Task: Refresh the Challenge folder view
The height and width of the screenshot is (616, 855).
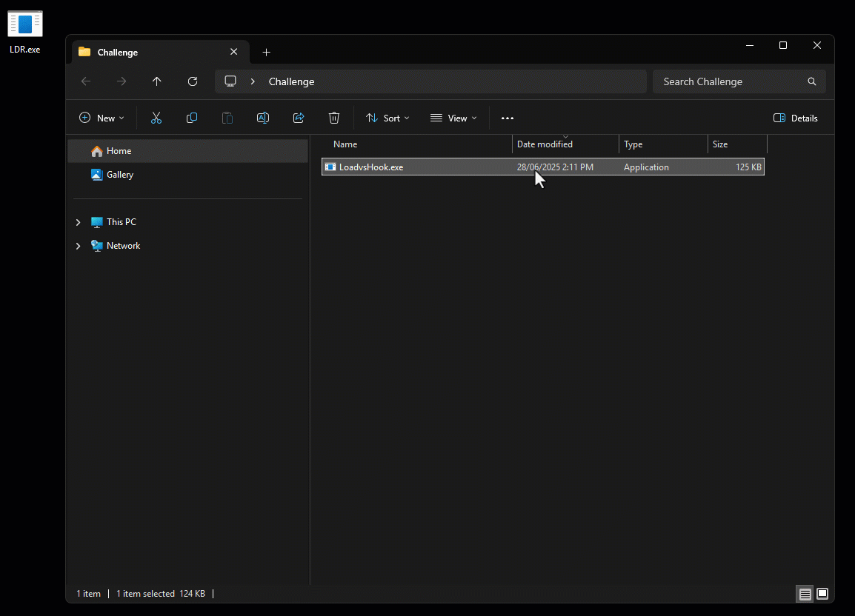Action: [x=193, y=81]
